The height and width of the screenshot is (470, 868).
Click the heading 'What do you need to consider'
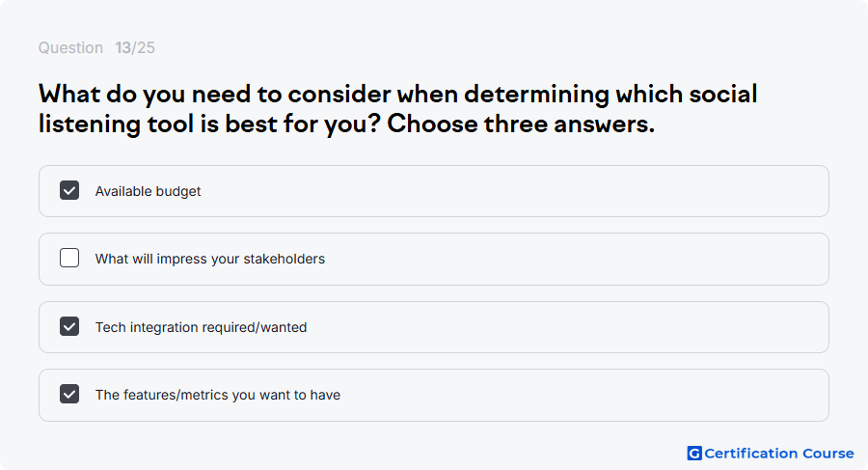point(215,95)
